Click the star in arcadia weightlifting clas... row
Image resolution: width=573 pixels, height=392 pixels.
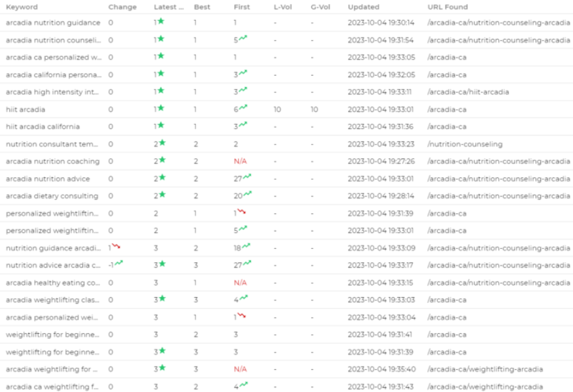(161, 298)
